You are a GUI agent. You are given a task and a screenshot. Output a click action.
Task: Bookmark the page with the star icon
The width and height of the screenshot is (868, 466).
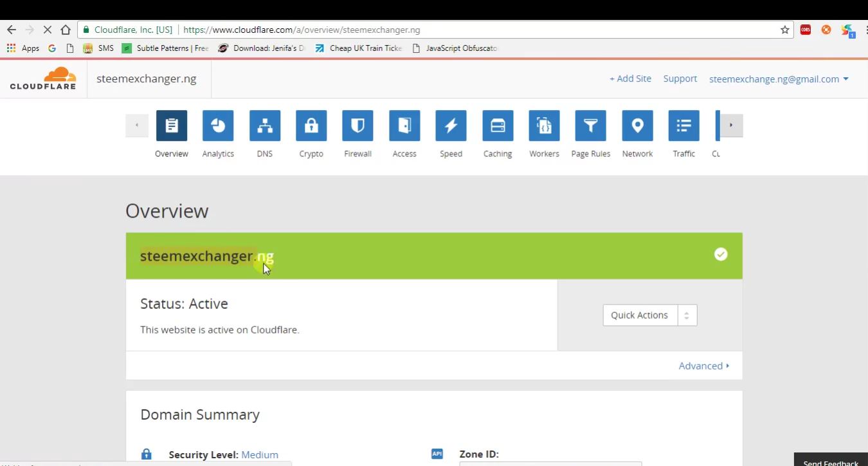784,29
